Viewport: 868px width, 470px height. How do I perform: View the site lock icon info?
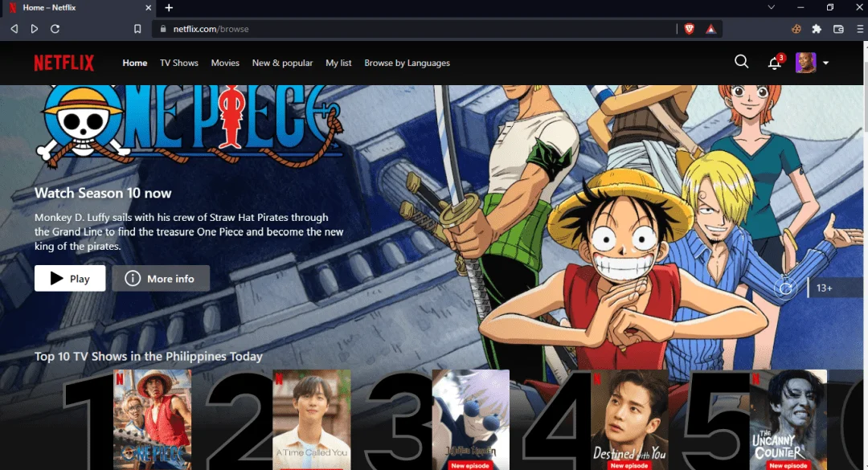click(162, 29)
